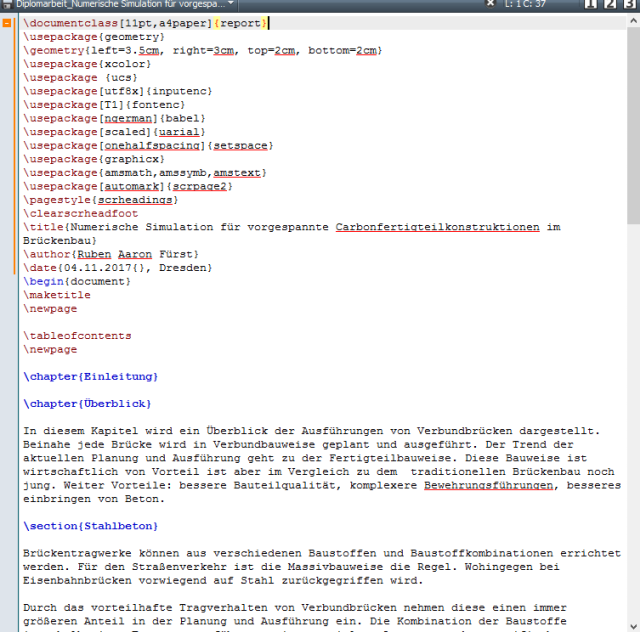640x632 pixels.
Task: Click the underlined scrheadings pagestyle argument
Action: point(134,200)
